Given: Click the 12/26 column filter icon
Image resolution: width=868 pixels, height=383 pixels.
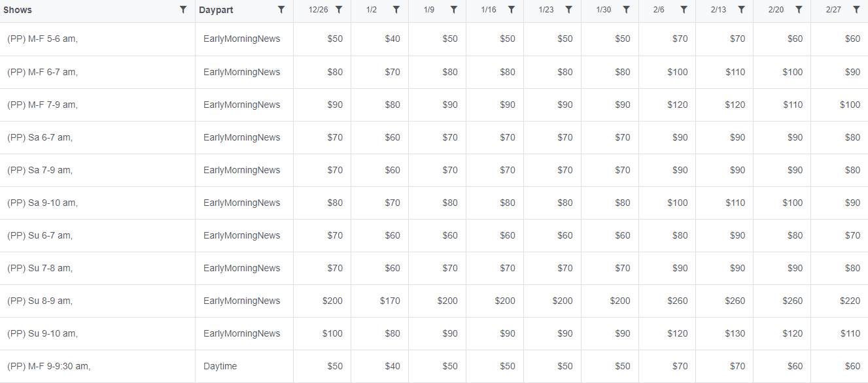Looking at the screenshot, I should pyautogui.click(x=339, y=10).
